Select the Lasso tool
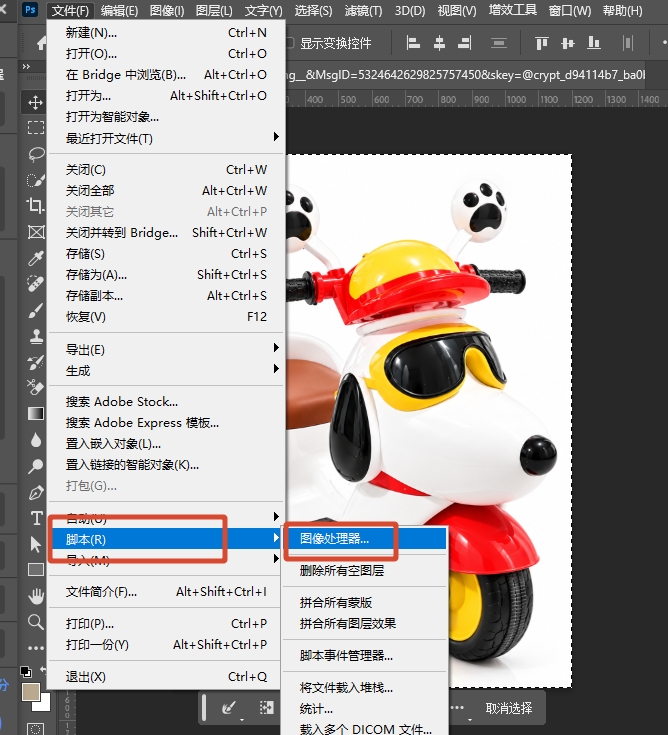The height and width of the screenshot is (735, 668). pyautogui.click(x=36, y=154)
